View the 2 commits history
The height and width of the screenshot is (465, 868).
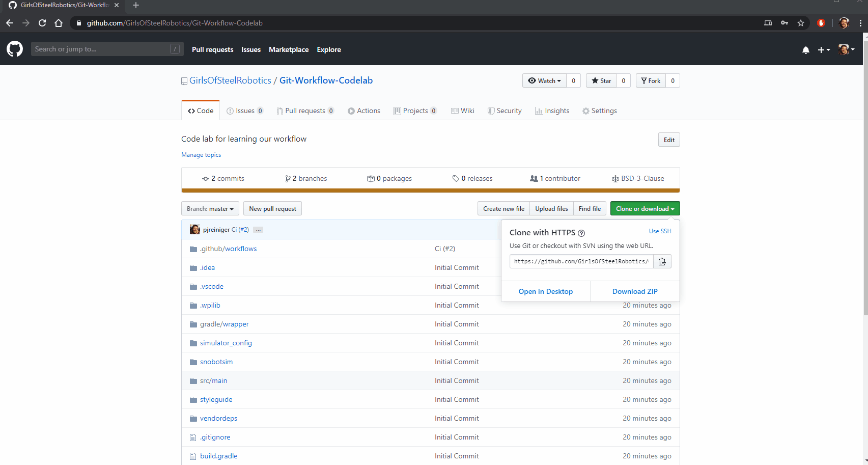223,178
